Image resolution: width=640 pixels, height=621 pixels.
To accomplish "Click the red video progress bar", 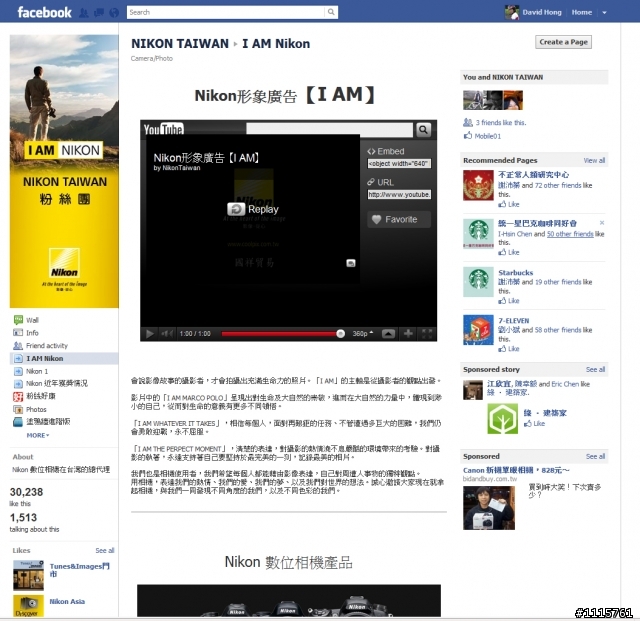I will pos(279,334).
